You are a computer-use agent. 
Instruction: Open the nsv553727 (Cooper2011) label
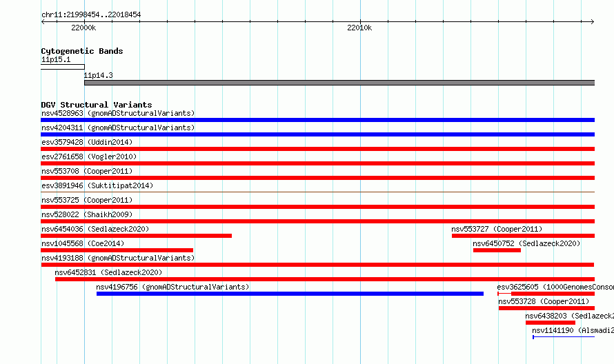pyautogui.click(x=497, y=229)
